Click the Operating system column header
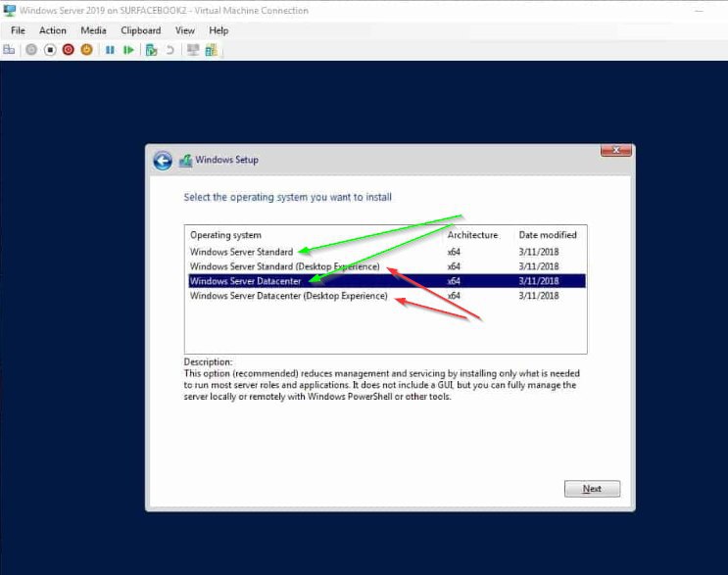The width and height of the screenshot is (728, 575). click(225, 235)
